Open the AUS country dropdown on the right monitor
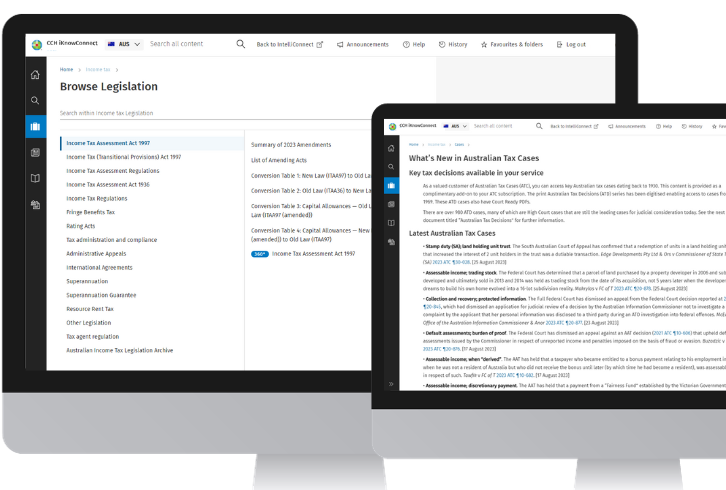Viewport: 726px width, 490px height. pos(455,127)
